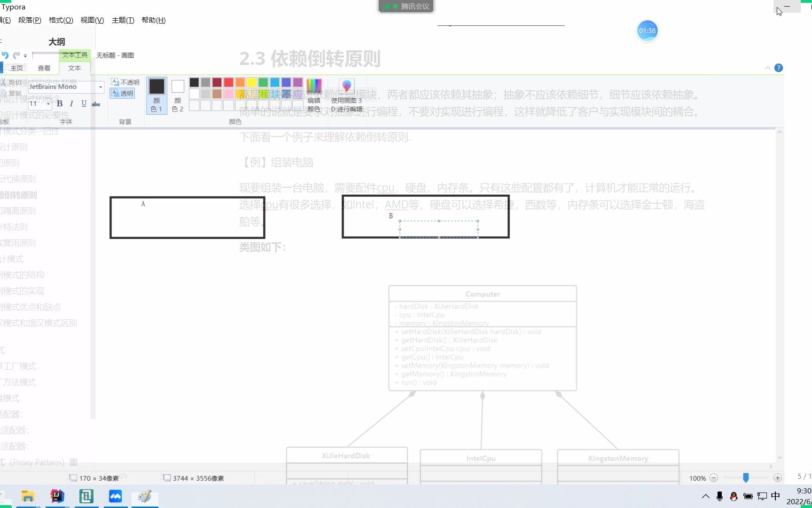This screenshot has height=508, width=812.
Task: Switch to the 主页 tab in Paint
Action: click(x=17, y=68)
